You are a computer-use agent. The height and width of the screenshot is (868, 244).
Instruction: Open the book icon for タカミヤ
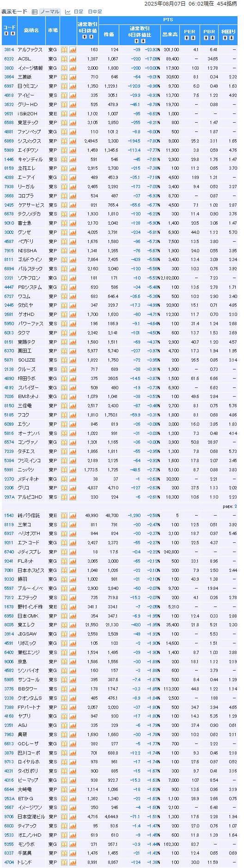(x=64, y=305)
